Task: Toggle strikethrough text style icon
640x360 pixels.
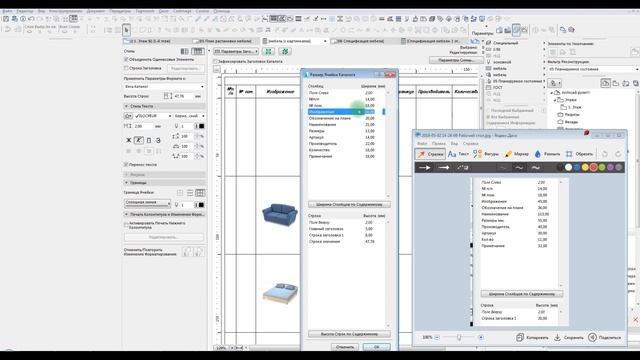Action: tap(158, 140)
